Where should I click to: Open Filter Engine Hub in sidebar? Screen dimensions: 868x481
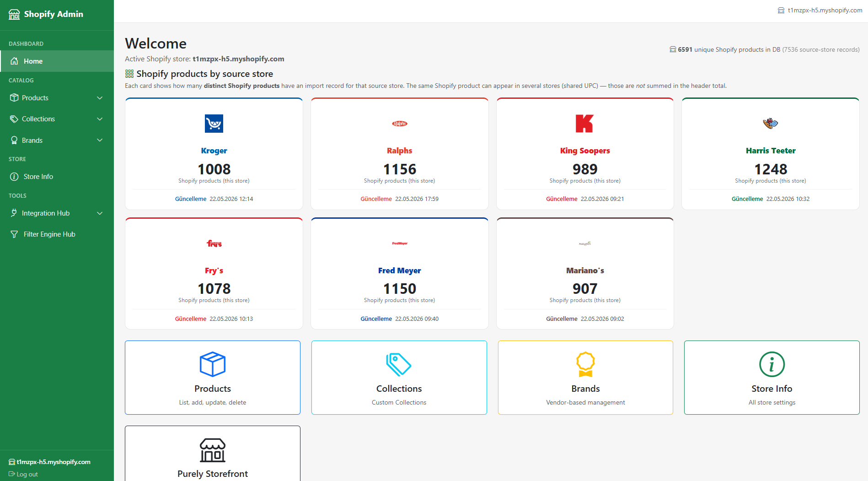click(x=57, y=234)
